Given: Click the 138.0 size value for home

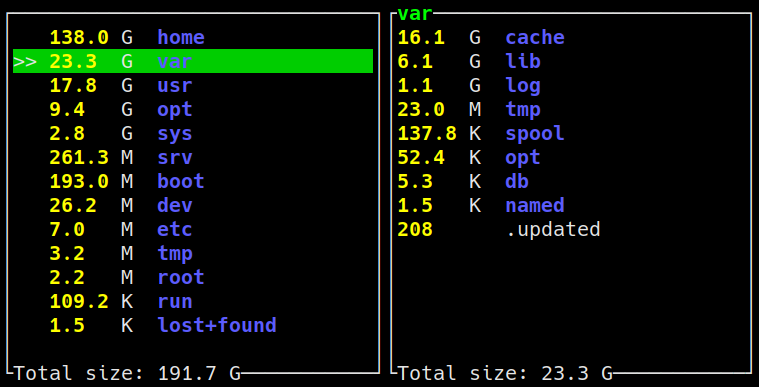Looking at the screenshot, I should 79,37.
